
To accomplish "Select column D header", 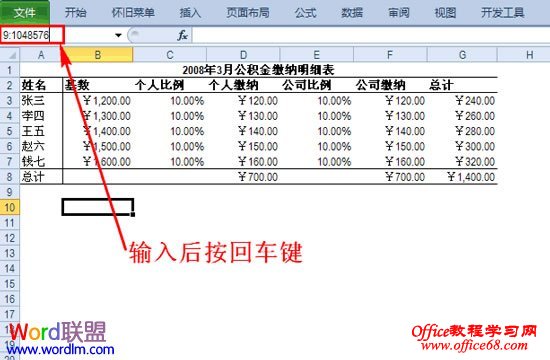I will [243, 55].
